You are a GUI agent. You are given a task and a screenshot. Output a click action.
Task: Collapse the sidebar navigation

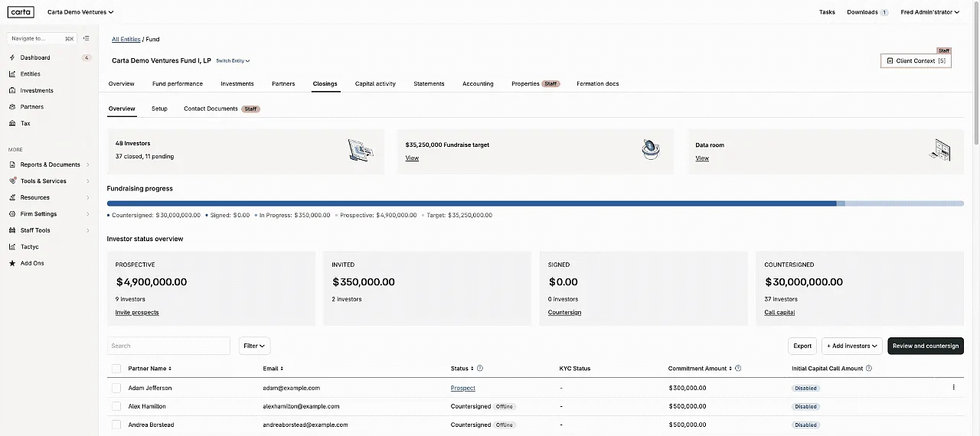point(87,38)
